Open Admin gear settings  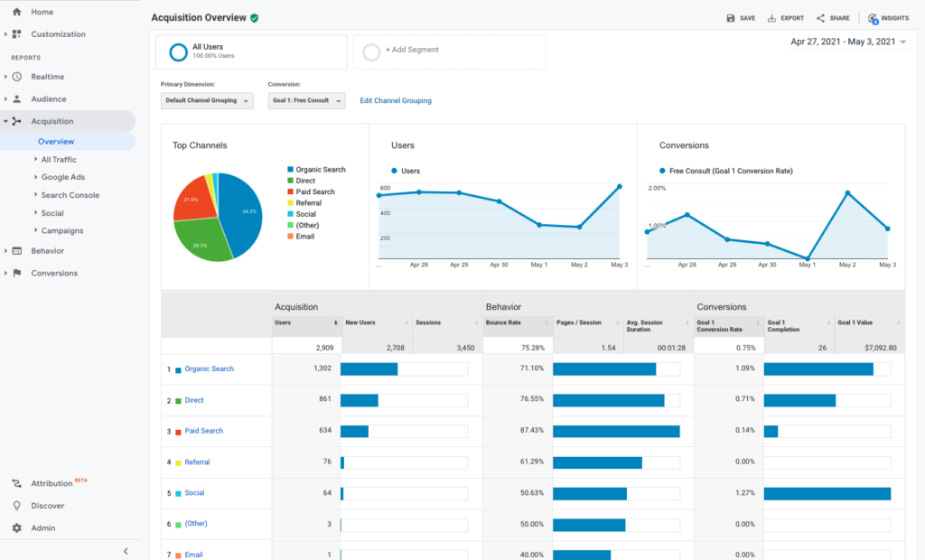tap(17, 527)
